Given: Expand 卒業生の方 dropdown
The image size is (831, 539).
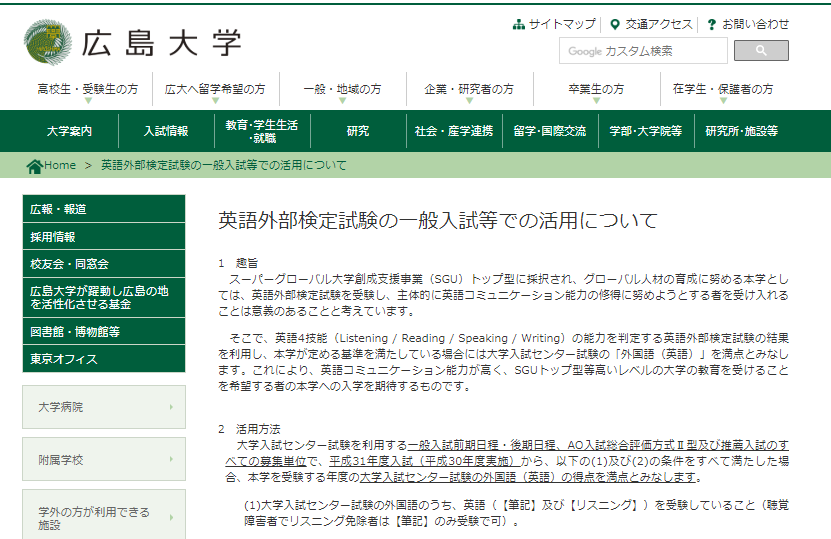Looking at the screenshot, I should [x=596, y=89].
